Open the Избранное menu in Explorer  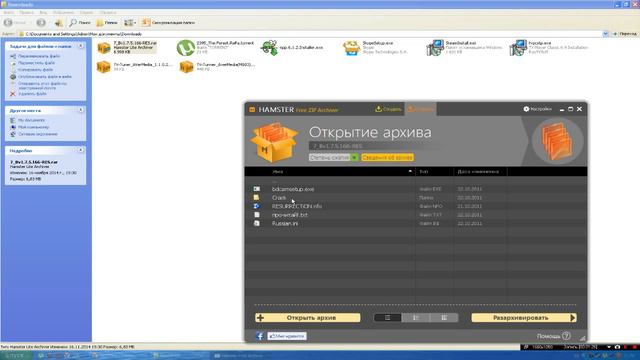click(x=63, y=13)
